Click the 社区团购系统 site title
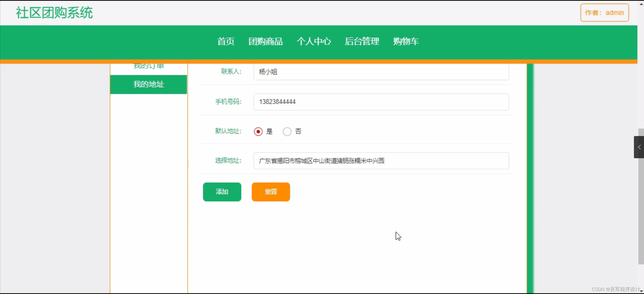 [54, 13]
